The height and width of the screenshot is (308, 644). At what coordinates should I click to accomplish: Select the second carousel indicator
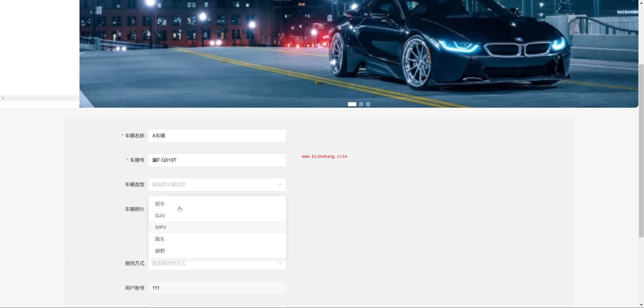point(361,104)
